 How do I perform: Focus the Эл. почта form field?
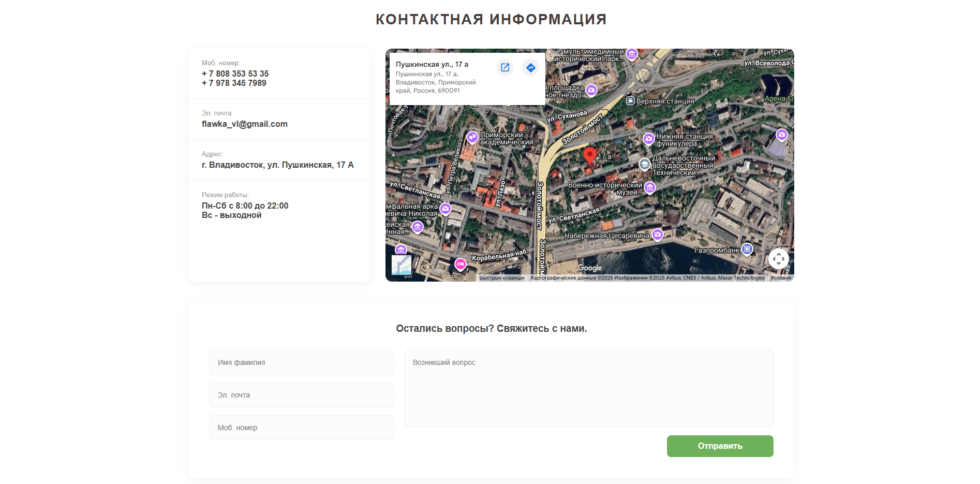pos(302,395)
